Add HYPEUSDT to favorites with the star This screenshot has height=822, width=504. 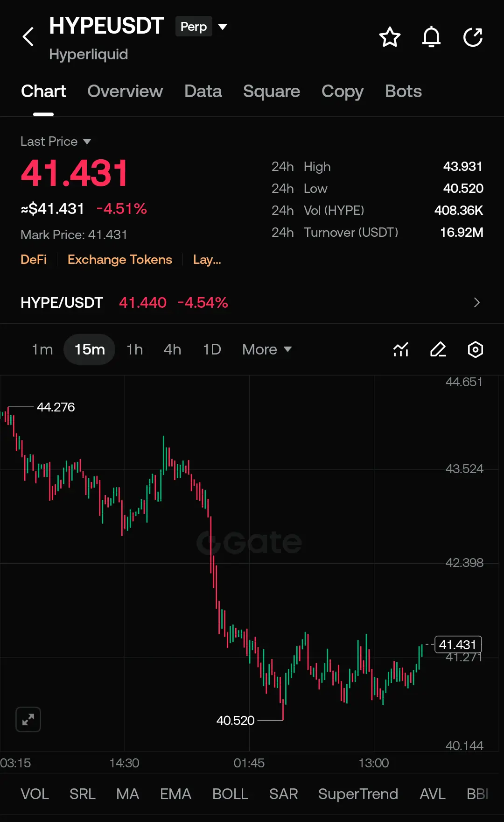[390, 37]
